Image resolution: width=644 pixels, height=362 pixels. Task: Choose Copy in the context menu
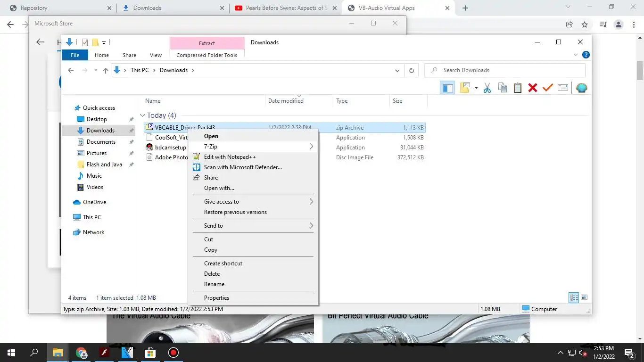pyautogui.click(x=253, y=250)
